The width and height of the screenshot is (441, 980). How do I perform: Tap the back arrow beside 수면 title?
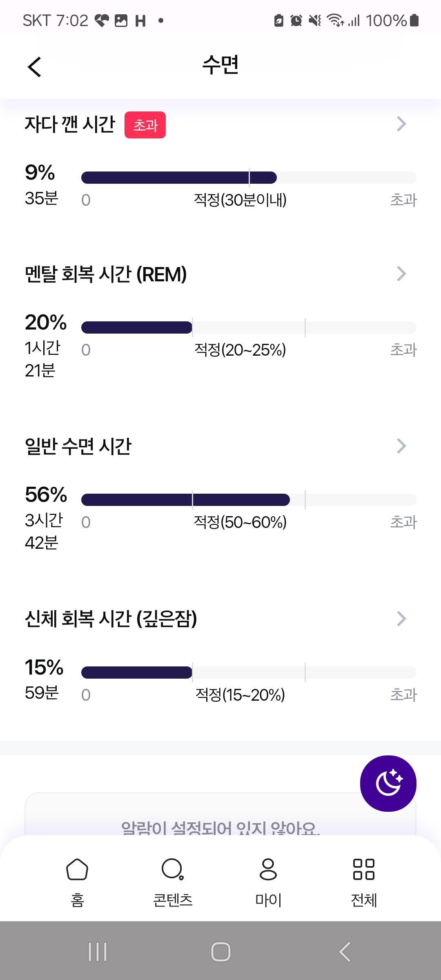click(x=35, y=67)
